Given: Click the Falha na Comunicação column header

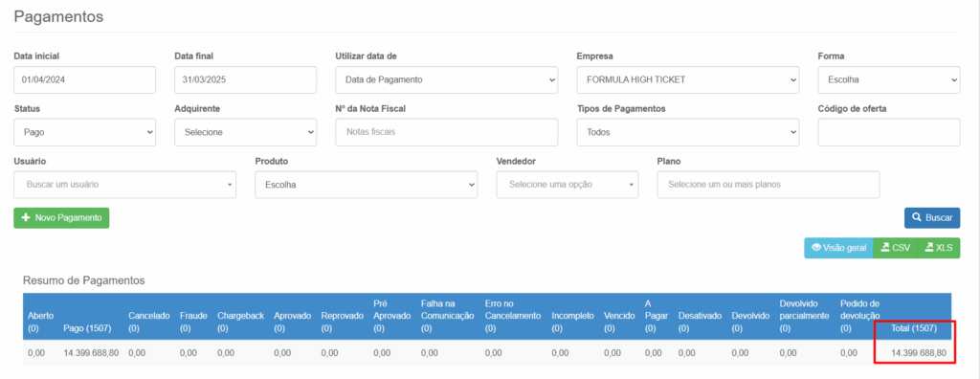Looking at the screenshot, I should click(x=448, y=316).
